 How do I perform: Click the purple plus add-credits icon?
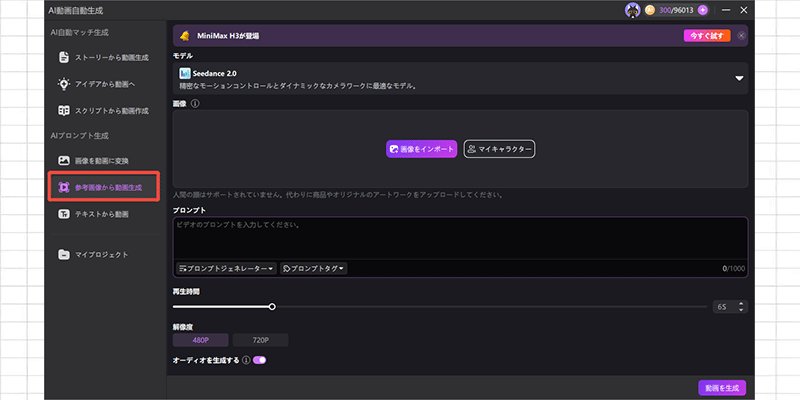[703, 10]
